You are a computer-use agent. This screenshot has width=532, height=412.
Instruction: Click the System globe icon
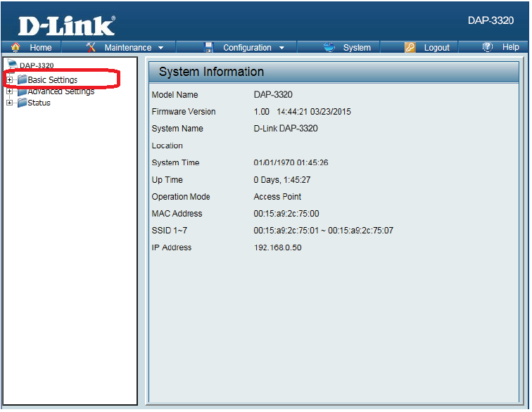point(329,47)
